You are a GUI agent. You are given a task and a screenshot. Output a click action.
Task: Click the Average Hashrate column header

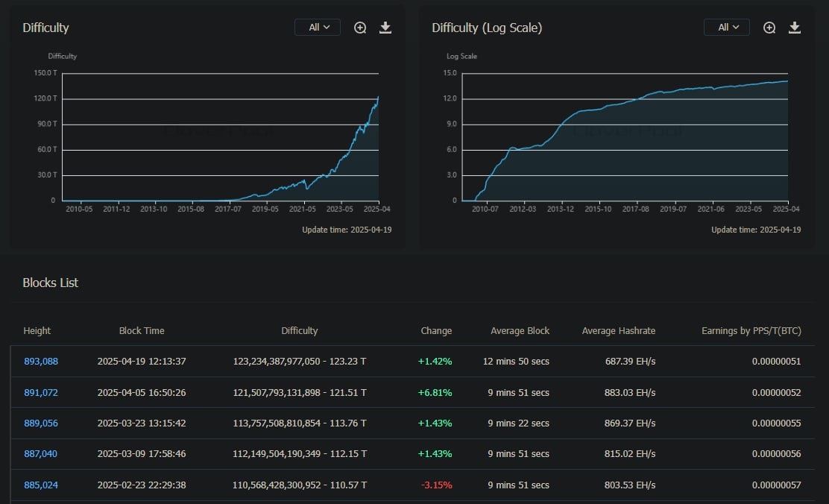[x=619, y=330]
